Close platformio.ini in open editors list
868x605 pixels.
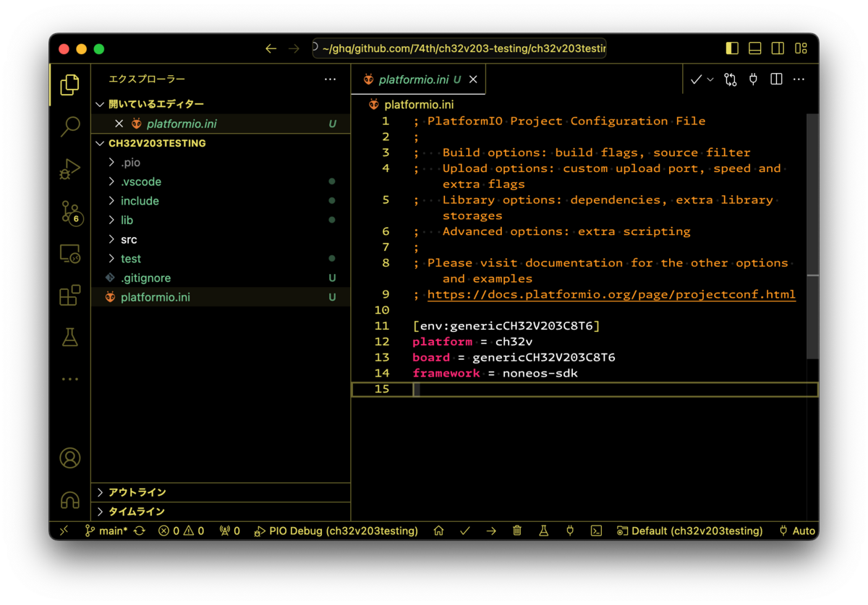pos(119,124)
